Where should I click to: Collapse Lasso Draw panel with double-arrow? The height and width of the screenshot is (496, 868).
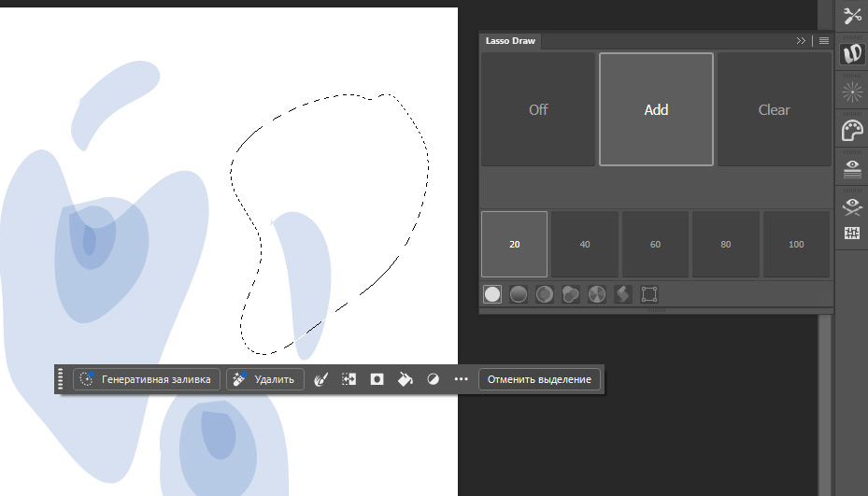tap(801, 41)
